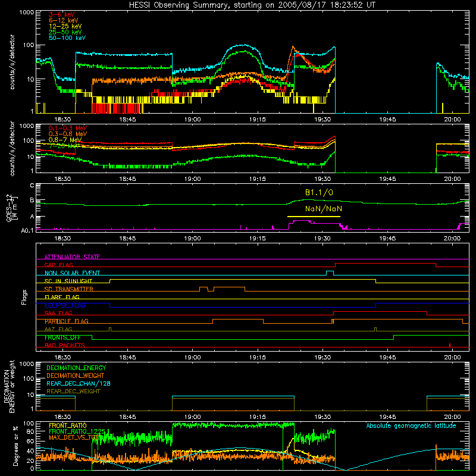
Task: Click the A0.1 level label on GOES axis
Action: pos(27,230)
